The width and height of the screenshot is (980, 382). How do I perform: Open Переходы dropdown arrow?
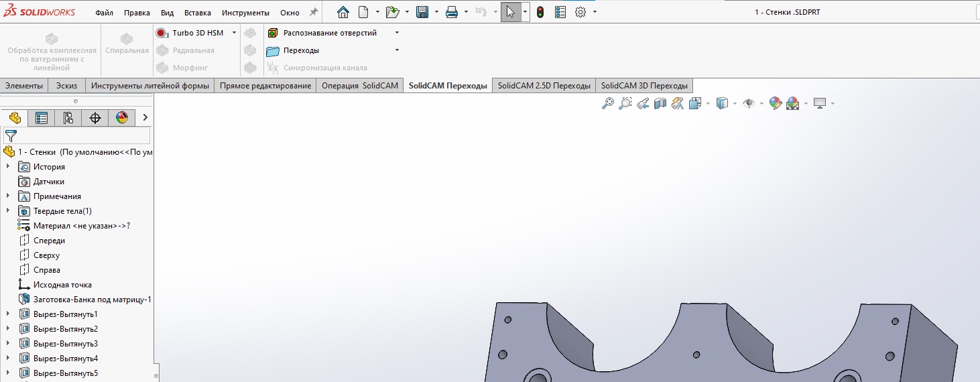[x=397, y=50]
